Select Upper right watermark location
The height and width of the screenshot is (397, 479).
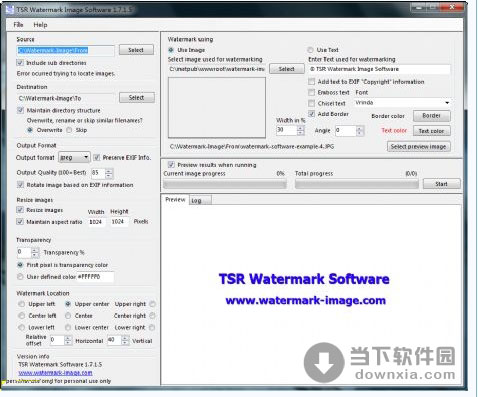pos(152,304)
